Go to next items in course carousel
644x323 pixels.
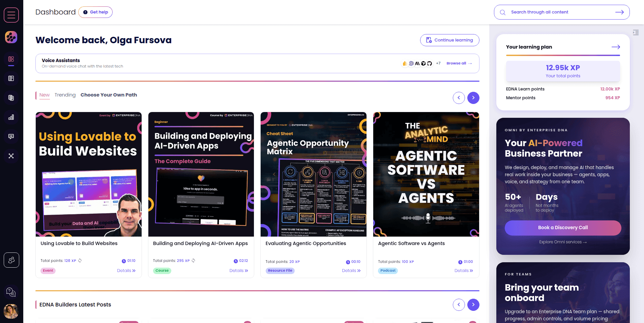click(473, 98)
